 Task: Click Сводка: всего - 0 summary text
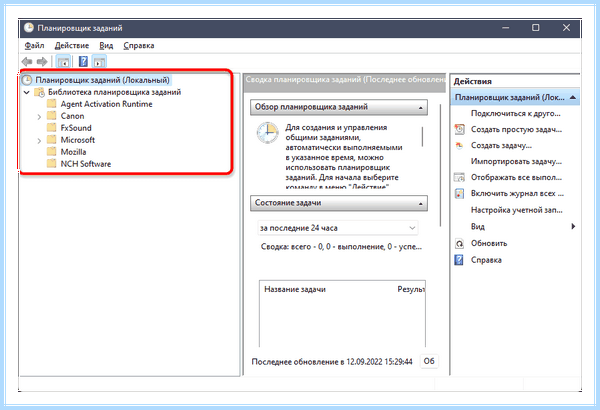tap(341, 247)
